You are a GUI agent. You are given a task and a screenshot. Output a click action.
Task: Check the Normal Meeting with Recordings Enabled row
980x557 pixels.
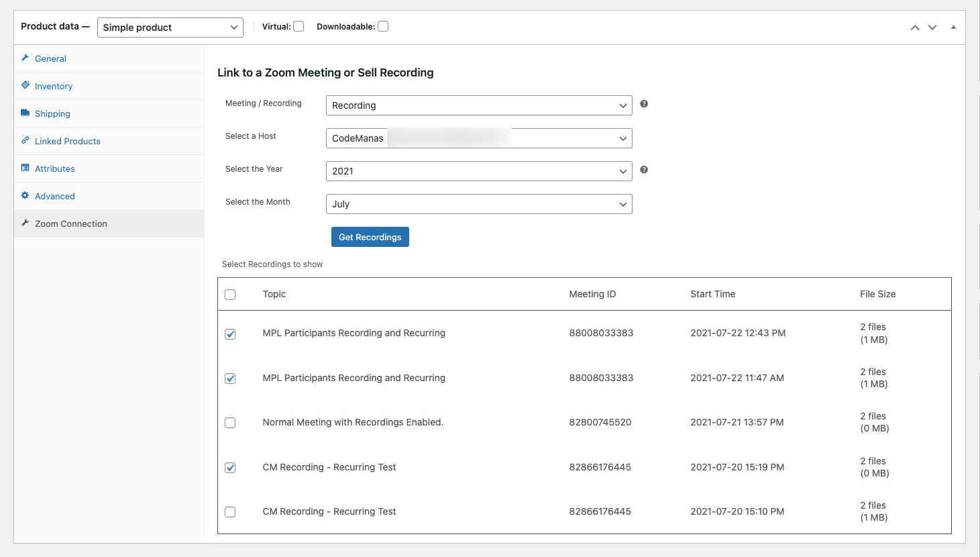coord(230,423)
